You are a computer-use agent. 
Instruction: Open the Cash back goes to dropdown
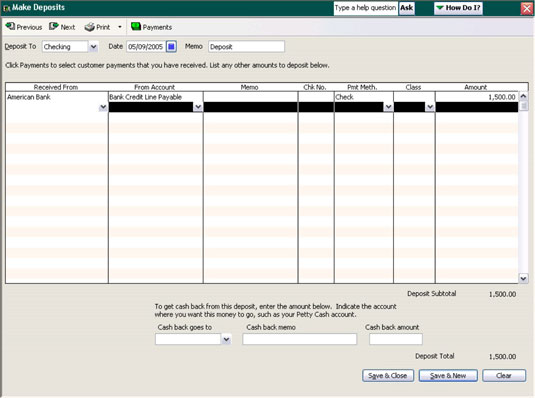(x=226, y=339)
